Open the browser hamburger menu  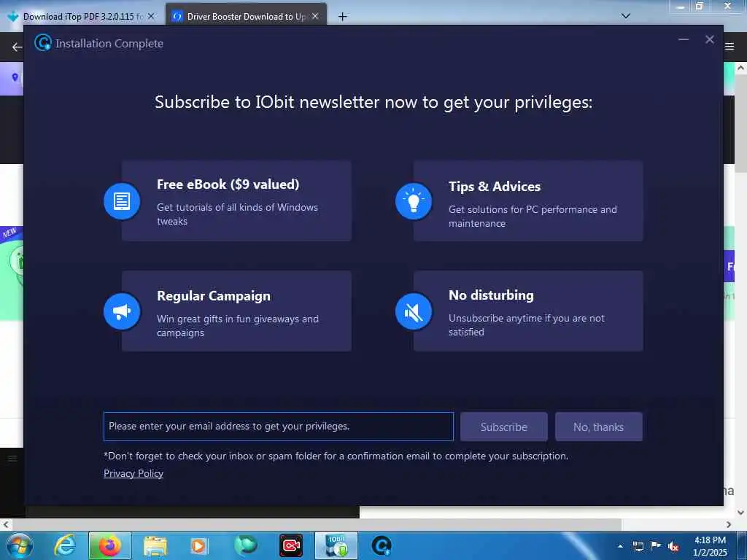(729, 47)
